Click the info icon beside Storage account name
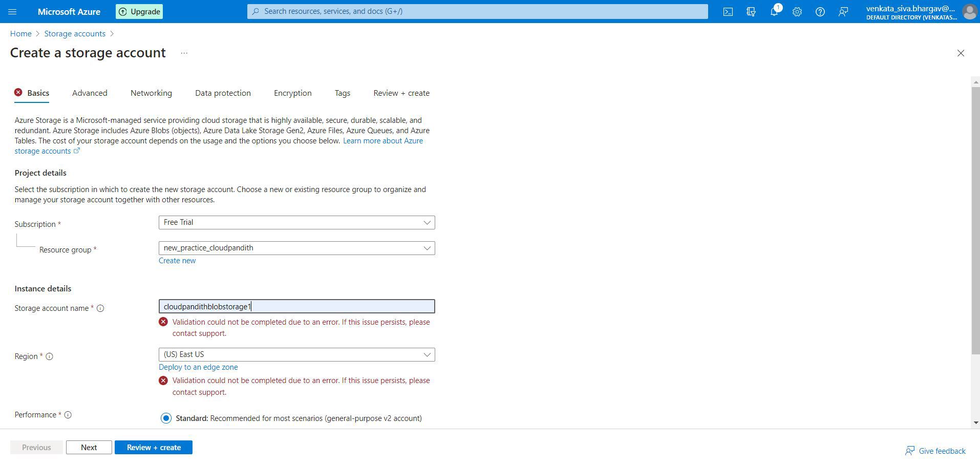 tap(100, 308)
